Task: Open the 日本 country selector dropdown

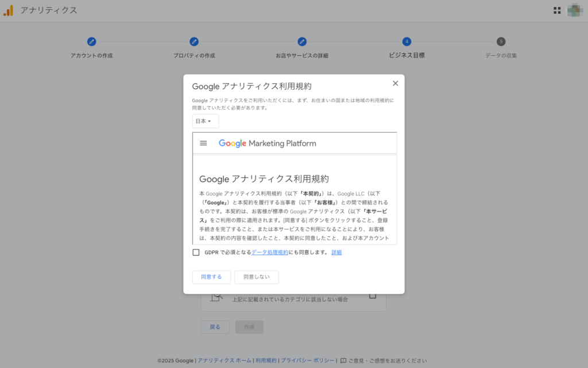Action: point(205,121)
